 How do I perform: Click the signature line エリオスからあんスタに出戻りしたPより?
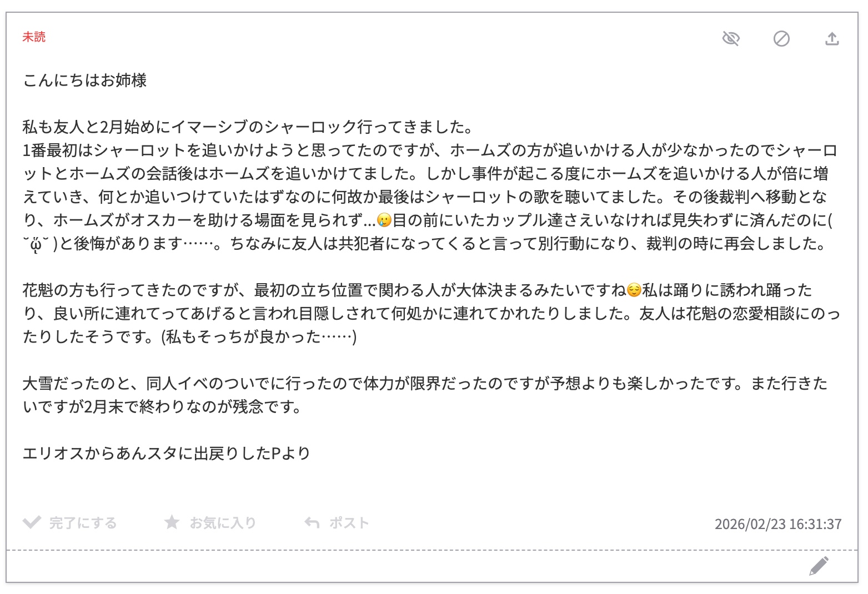[x=166, y=453]
